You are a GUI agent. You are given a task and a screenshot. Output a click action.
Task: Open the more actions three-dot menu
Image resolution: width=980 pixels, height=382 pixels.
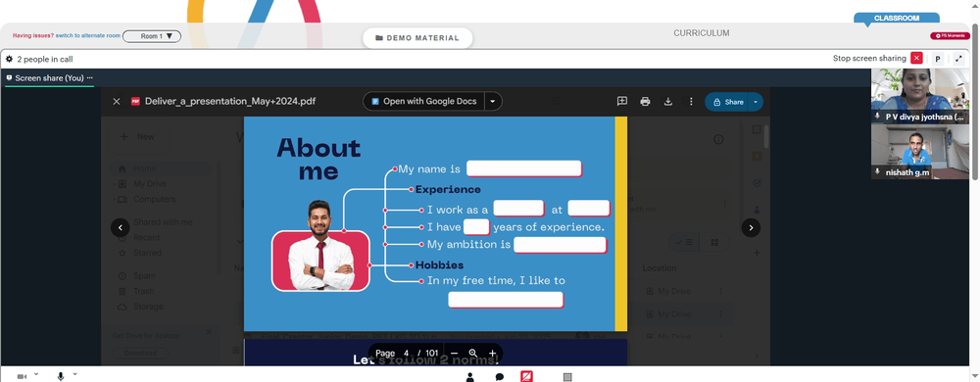point(691,101)
